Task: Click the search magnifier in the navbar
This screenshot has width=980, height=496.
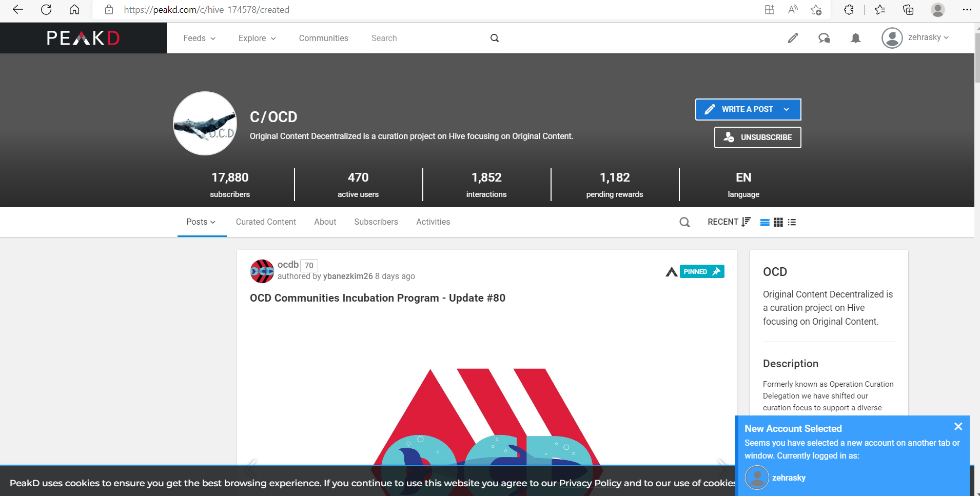Action: (495, 38)
